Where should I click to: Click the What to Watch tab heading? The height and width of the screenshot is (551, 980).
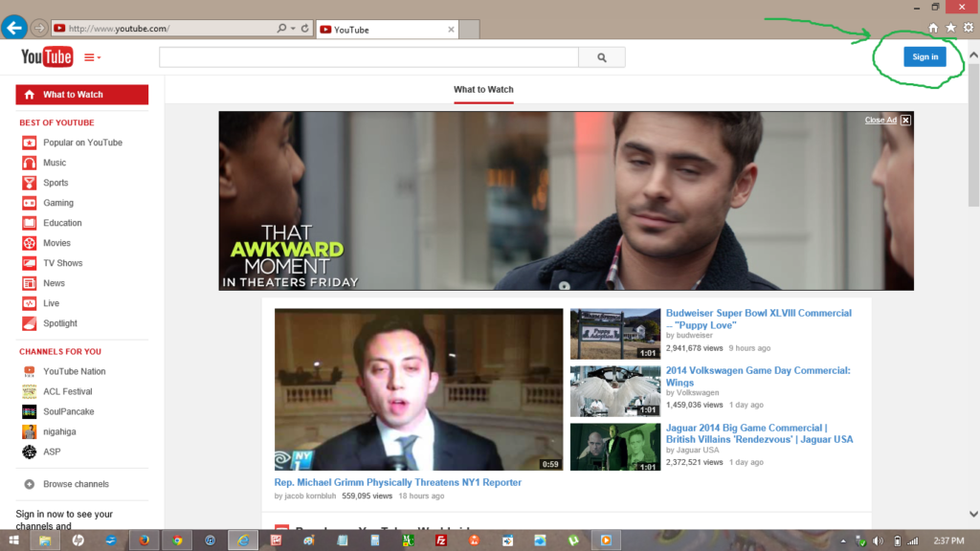point(483,90)
